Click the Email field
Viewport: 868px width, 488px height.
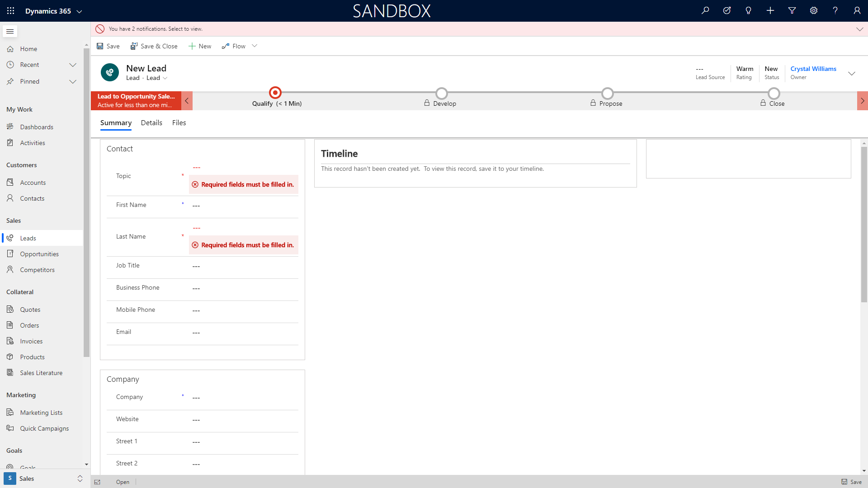click(x=243, y=333)
